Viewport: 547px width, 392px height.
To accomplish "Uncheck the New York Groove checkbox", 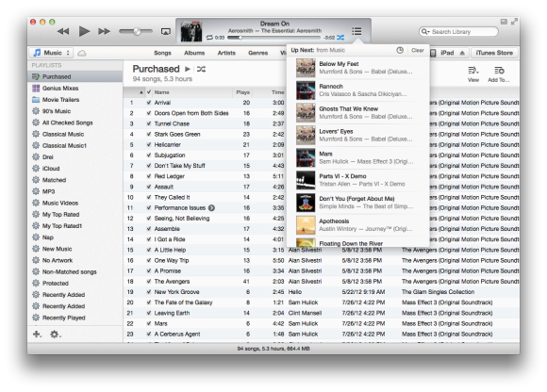I will 149,292.
